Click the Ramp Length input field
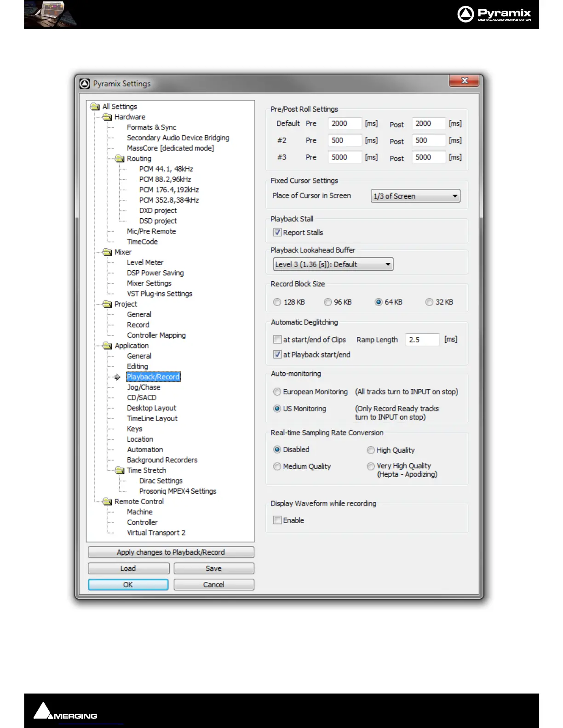Image resolution: width=563 pixels, height=728 pixels. pyautogui.click(x=422, y=340)
